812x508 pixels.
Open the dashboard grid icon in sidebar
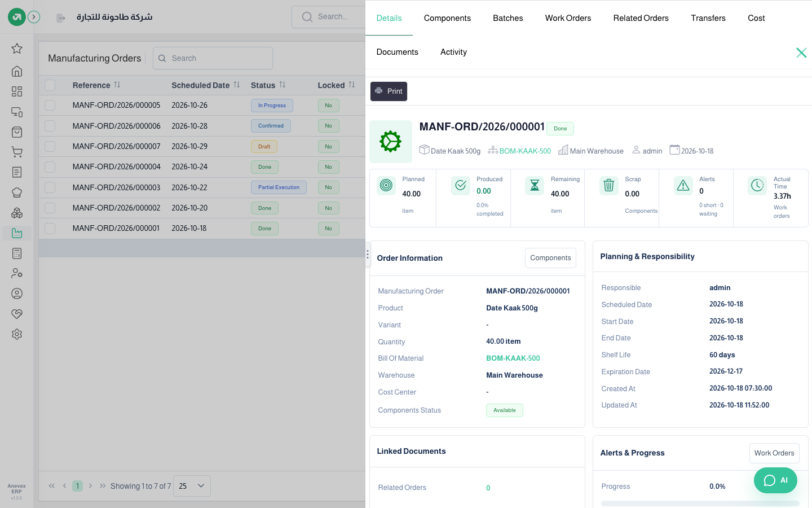(17, 91)
